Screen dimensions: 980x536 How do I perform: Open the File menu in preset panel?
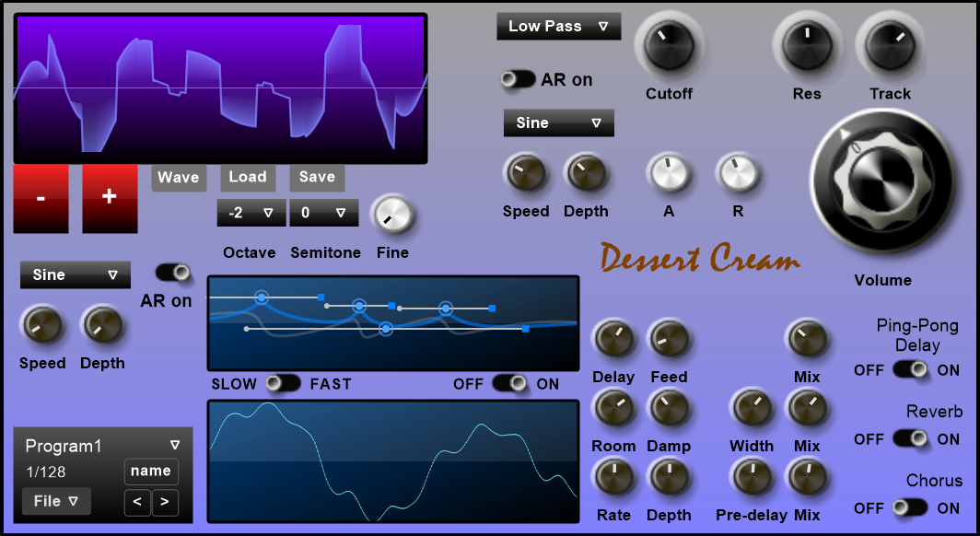point(56,501)
